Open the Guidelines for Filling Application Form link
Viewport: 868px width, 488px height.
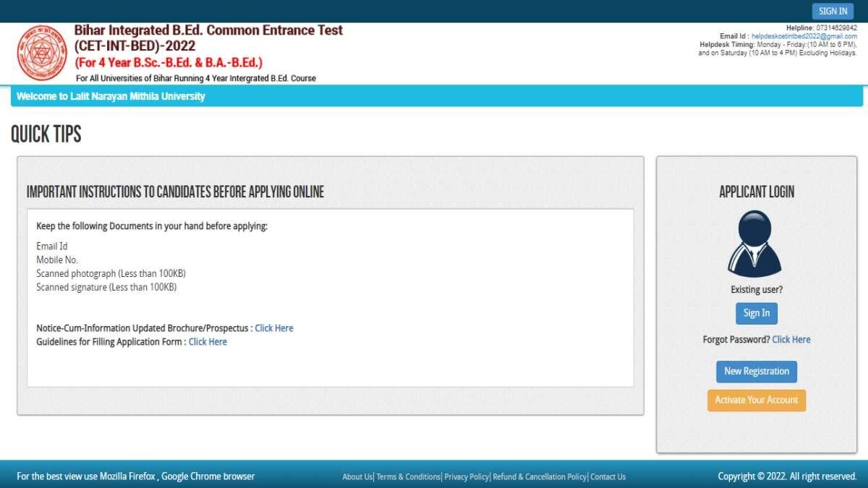tap(208, 341)
